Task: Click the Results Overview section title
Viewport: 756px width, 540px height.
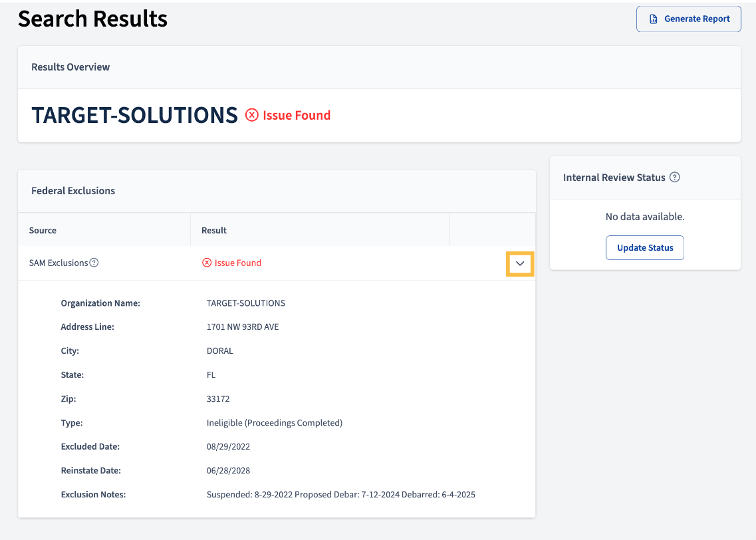Action: click(x=70, y=67)
